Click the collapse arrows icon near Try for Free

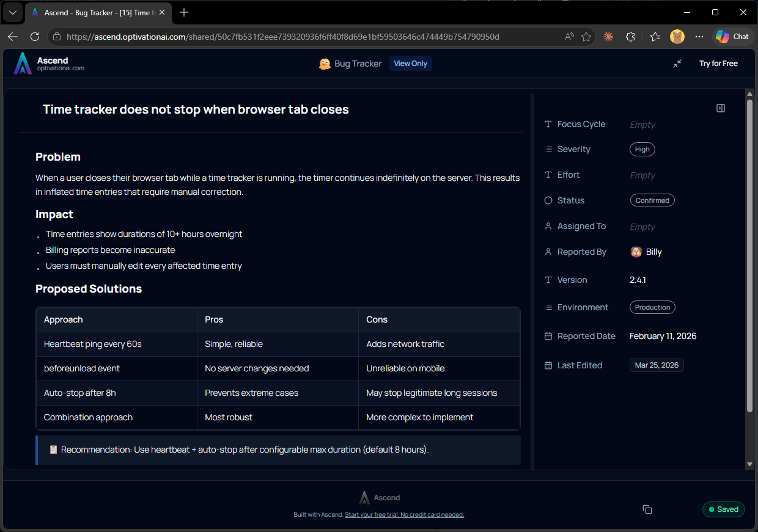coord(677,64)
